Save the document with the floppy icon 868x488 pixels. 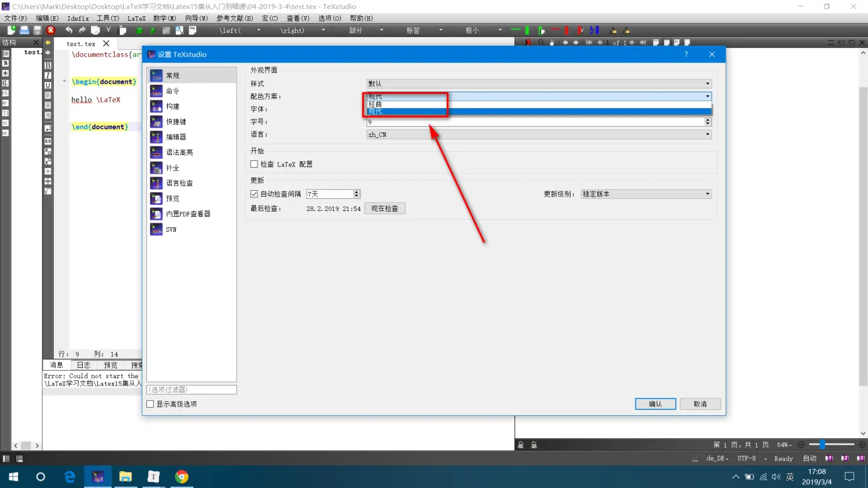click(38, 30)
